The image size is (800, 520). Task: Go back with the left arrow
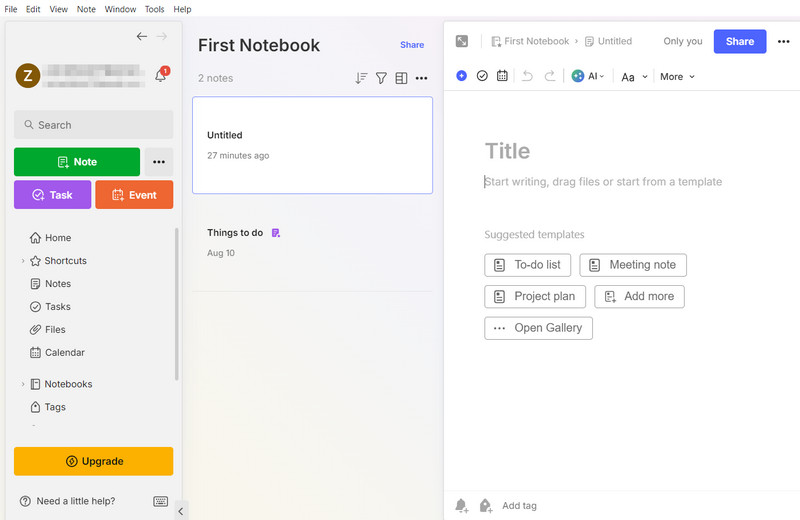142,36
